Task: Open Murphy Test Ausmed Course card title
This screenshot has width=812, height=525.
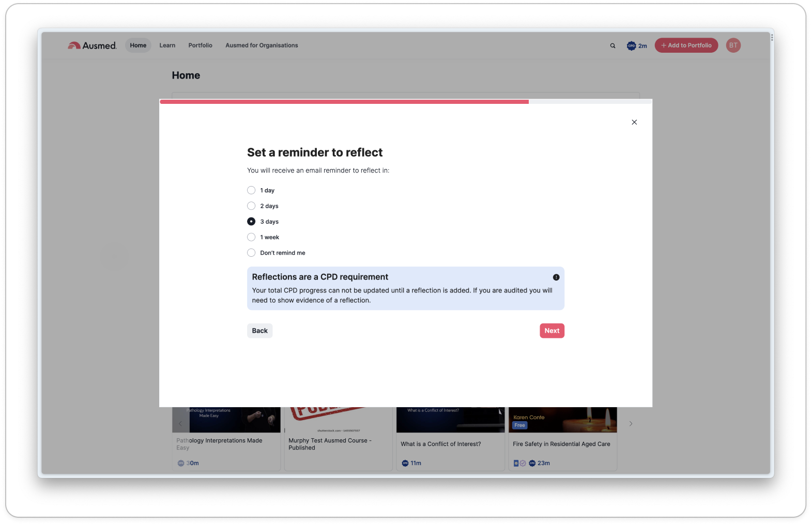Action: point(330,444)
